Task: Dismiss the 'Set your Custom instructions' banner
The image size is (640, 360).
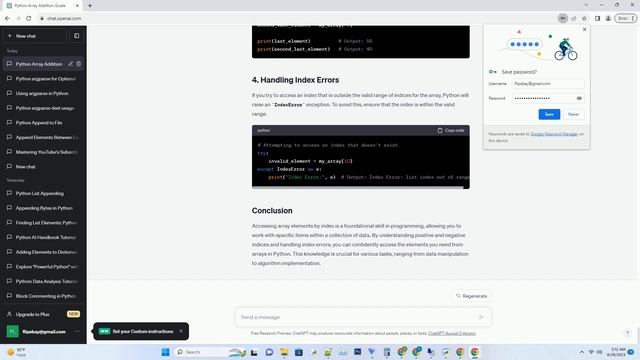Action: point(181,331)
